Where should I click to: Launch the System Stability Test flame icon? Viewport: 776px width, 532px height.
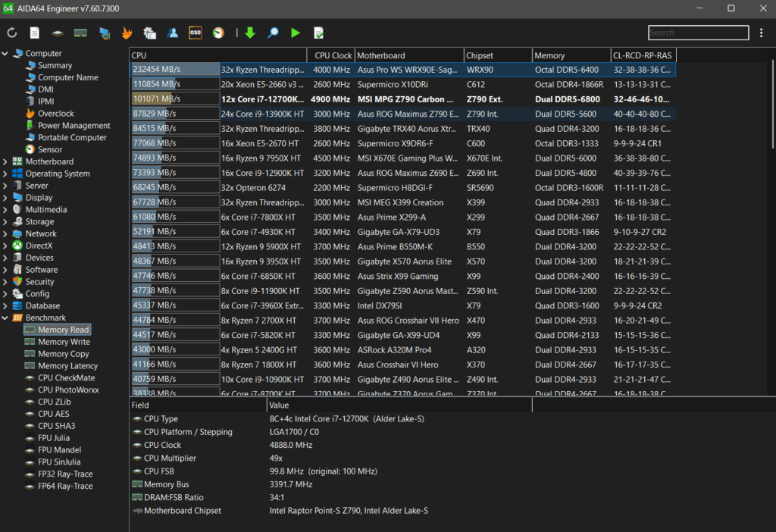127,33
